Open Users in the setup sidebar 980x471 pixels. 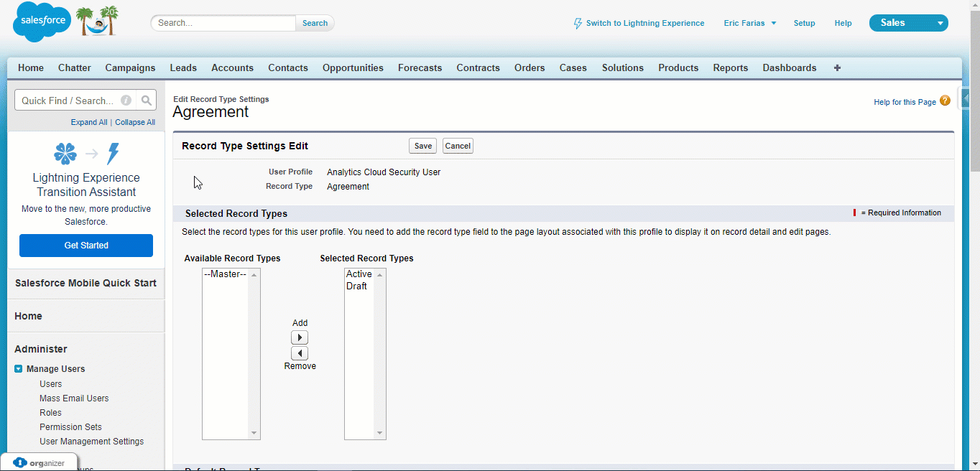pos(51,384)
